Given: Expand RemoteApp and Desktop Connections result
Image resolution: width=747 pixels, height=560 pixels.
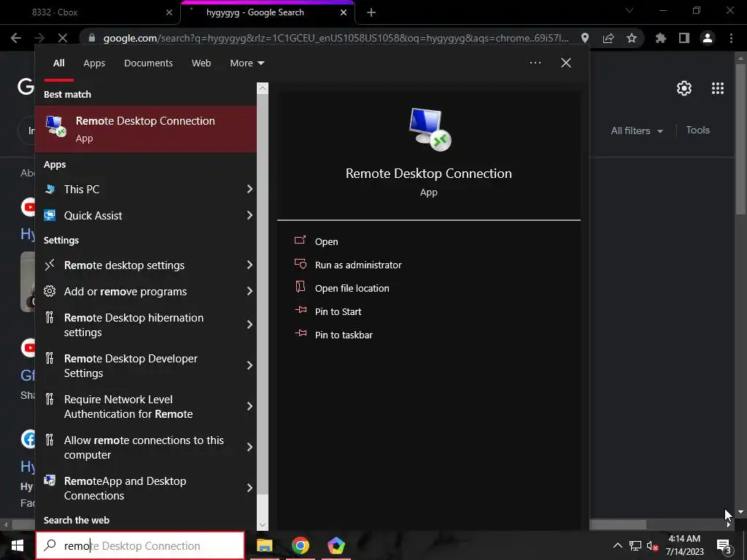Looking at the screenshot, I should [249, 488].
